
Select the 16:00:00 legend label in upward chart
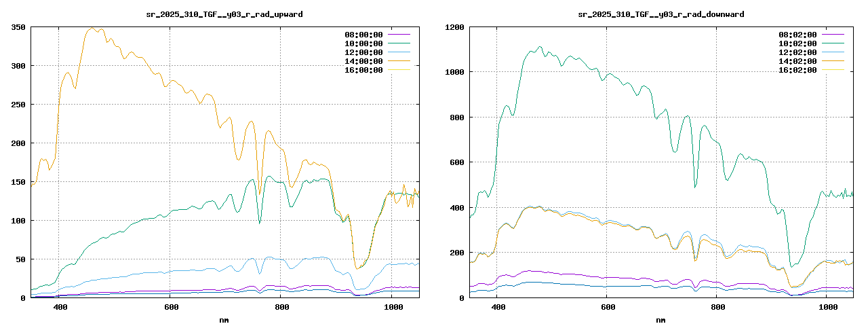[x=362, y=70]
